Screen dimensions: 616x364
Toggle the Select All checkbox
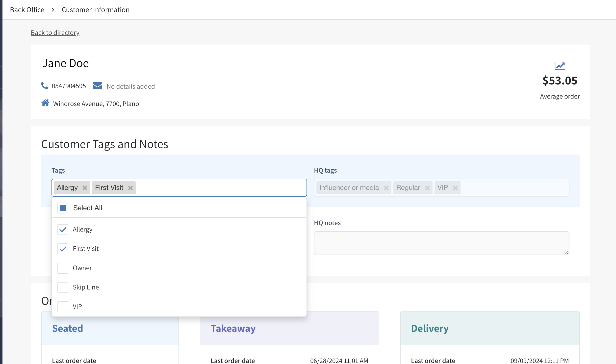(x=63, y=208)
